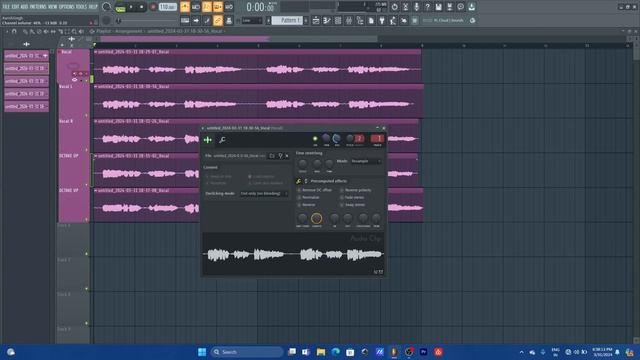Click the playlist magnet snap icon

click(14, 31)
